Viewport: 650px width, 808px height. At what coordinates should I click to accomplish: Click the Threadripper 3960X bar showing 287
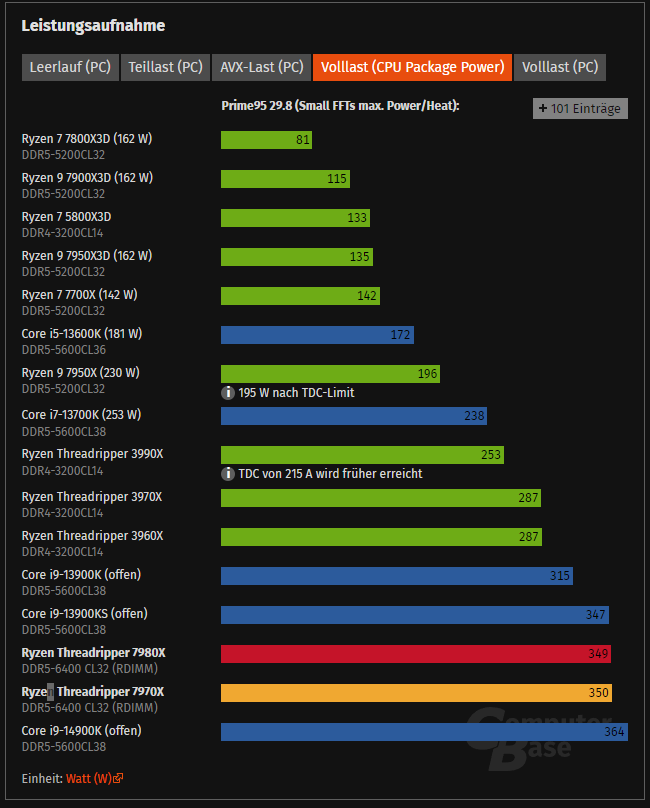pos(381,537)
